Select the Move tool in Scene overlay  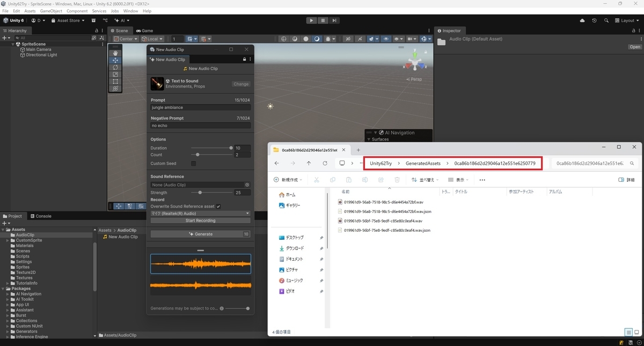click(115, 61)
